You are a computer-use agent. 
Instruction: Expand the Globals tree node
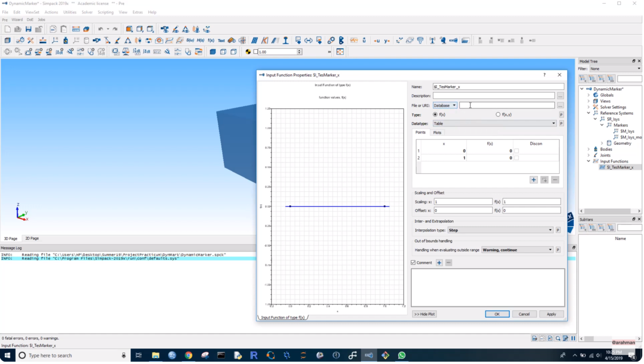click(589, 95)
